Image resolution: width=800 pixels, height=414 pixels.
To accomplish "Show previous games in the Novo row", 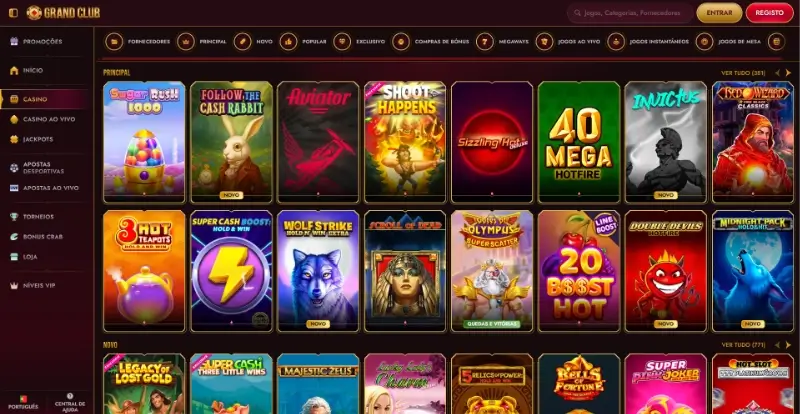I will [x=778, y=345].
